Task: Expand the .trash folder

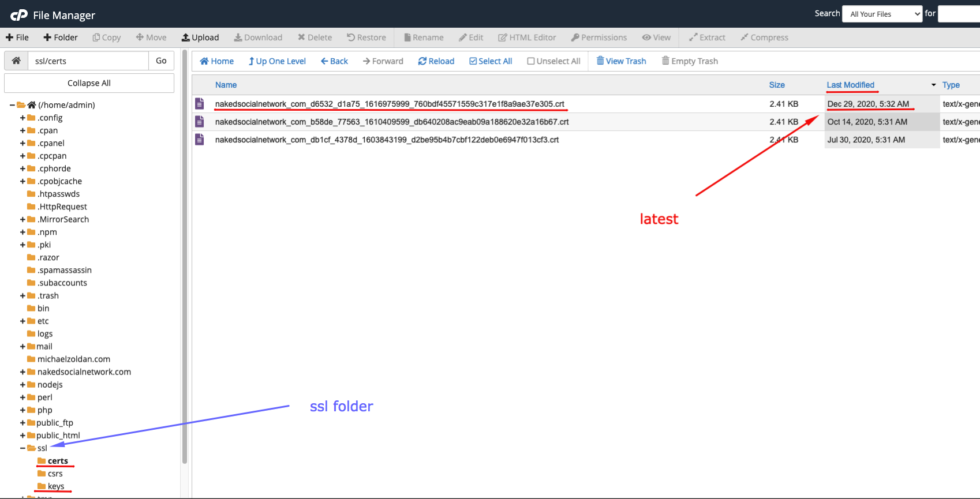Action: [x=23, y=295]
